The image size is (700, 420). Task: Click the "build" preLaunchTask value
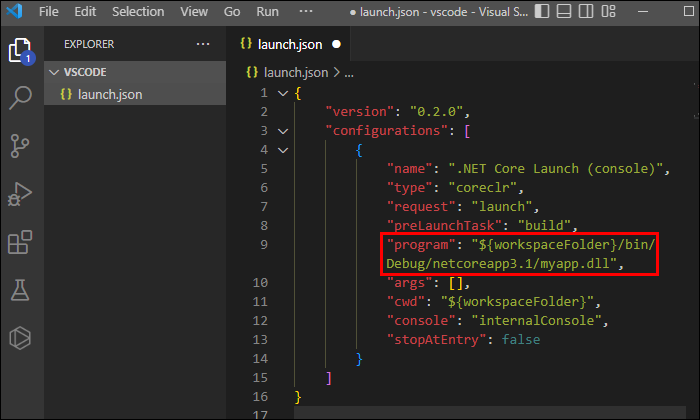click(x=544, y=225)
